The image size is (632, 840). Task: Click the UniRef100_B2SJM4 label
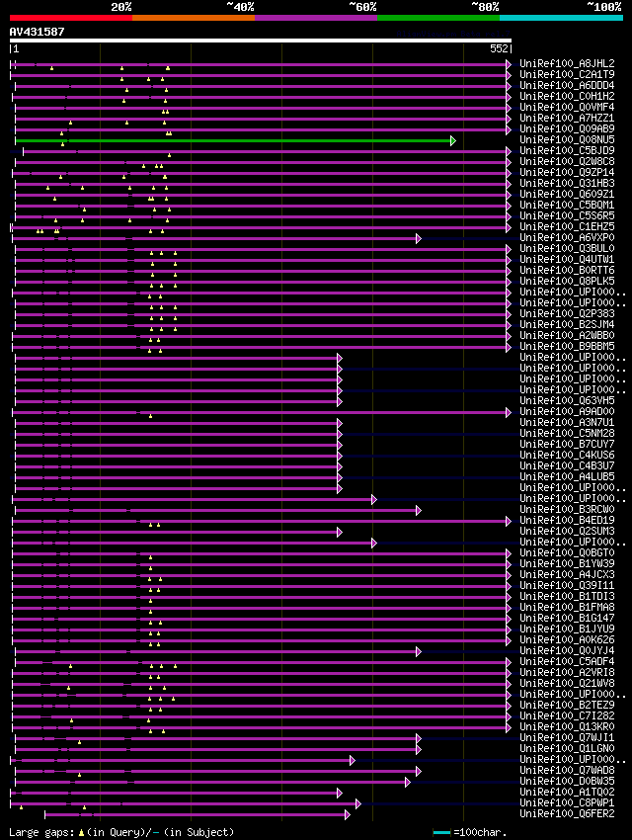567,325
